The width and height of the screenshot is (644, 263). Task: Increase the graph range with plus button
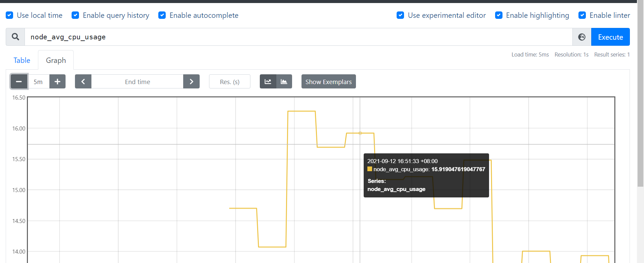click(x=57, y=81)
